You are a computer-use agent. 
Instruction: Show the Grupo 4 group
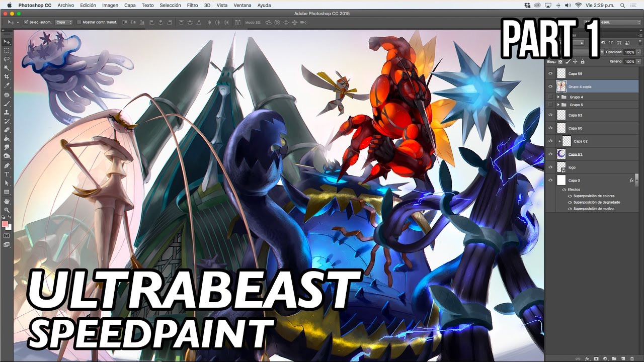click(x=550, y=97)
